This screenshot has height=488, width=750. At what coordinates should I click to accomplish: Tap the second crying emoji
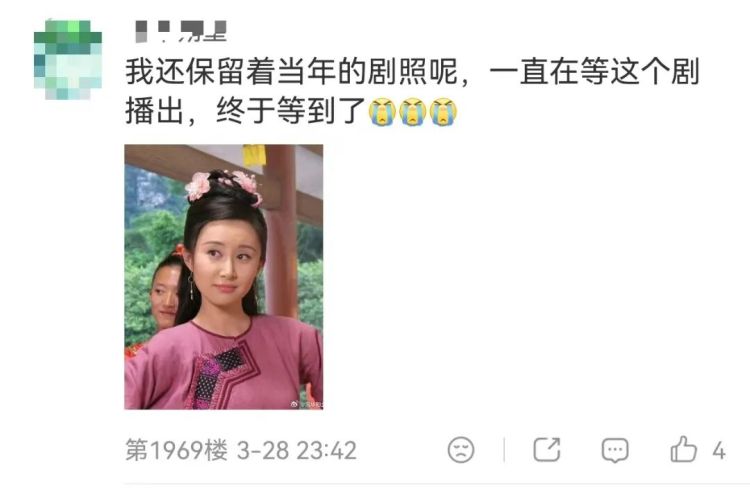tap(413, 111)
